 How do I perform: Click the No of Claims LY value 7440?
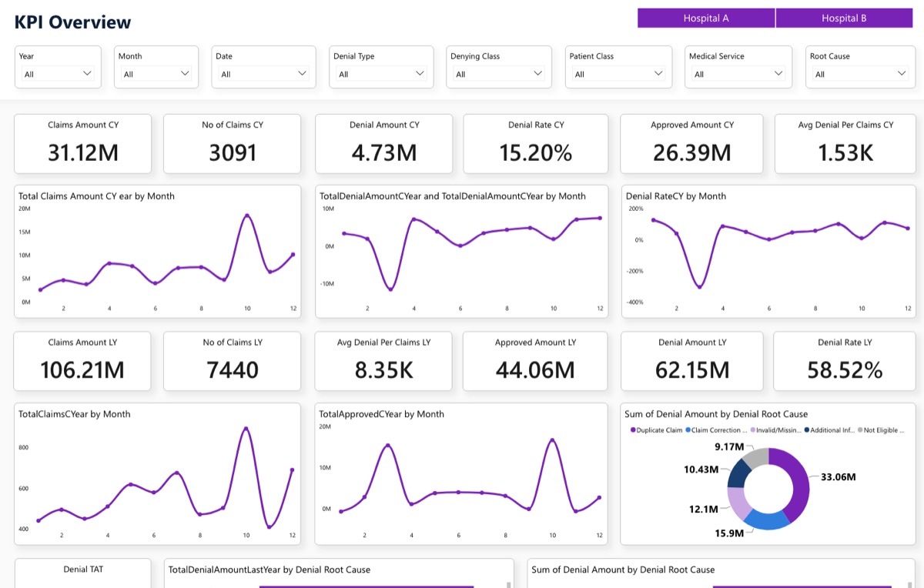point(233,371)
